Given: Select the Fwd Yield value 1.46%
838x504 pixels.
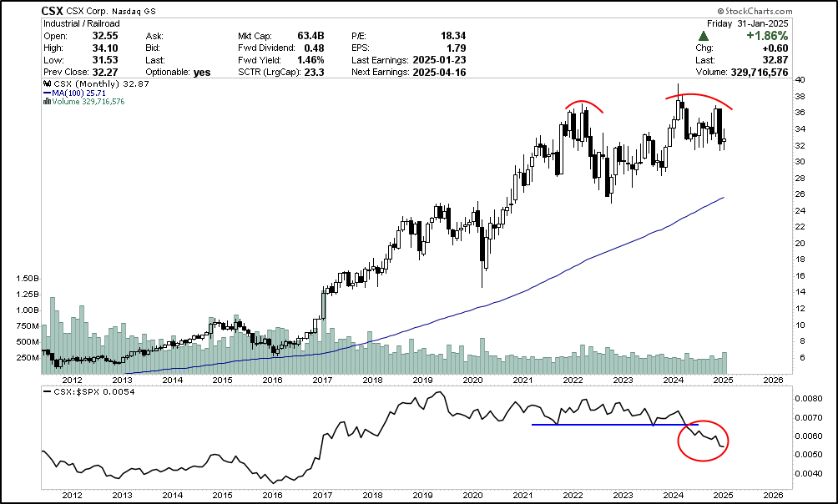Looking at the screenshot, I should click(x=310, y=60).
